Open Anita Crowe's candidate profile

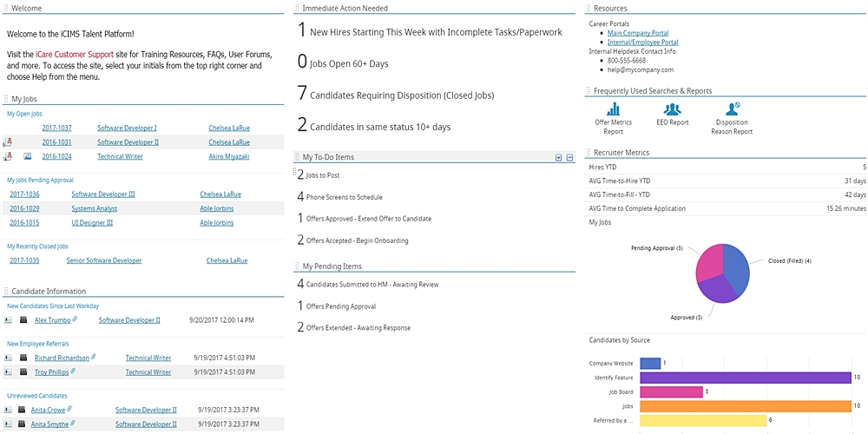(48, 410)
